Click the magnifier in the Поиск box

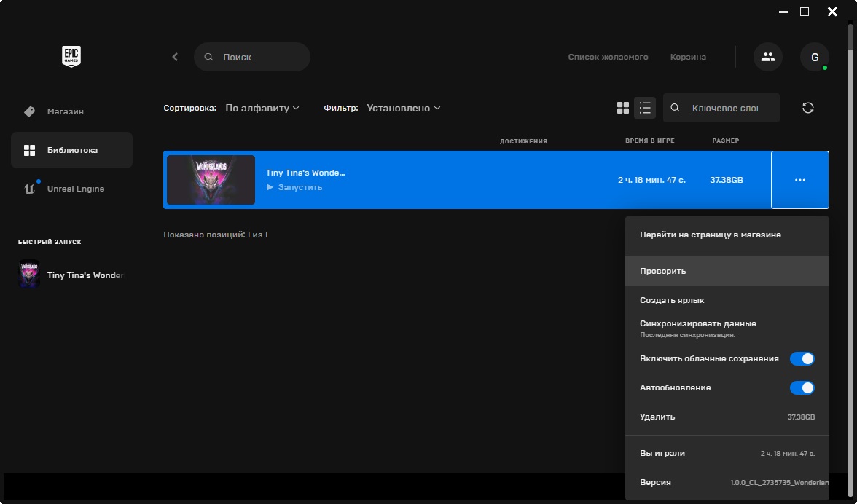coord(208,57)
